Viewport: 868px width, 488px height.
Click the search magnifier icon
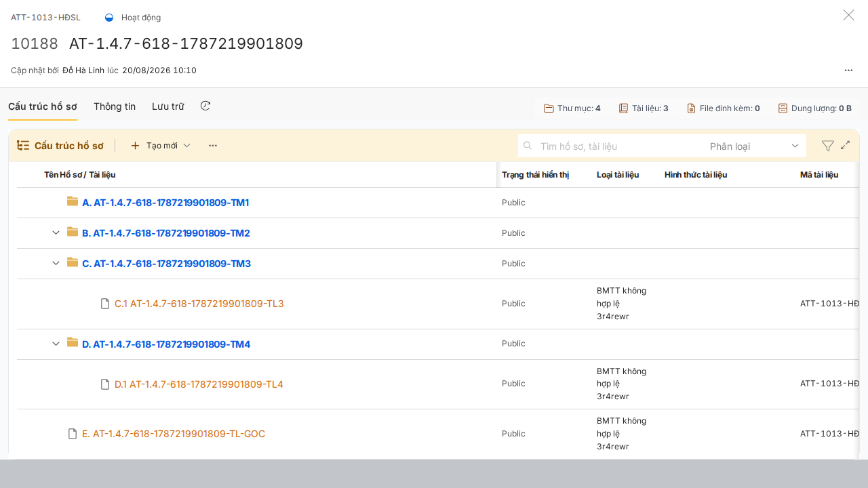coord(528,145)
